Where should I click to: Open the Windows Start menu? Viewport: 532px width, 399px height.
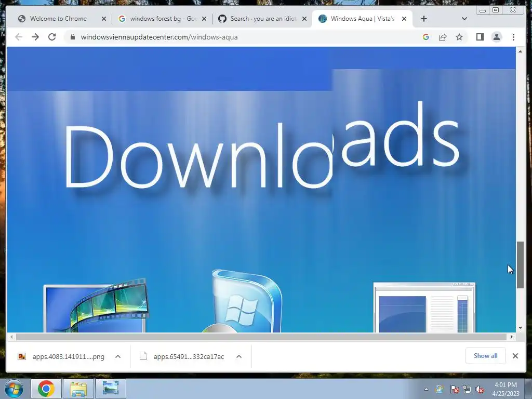click(14, 389)
